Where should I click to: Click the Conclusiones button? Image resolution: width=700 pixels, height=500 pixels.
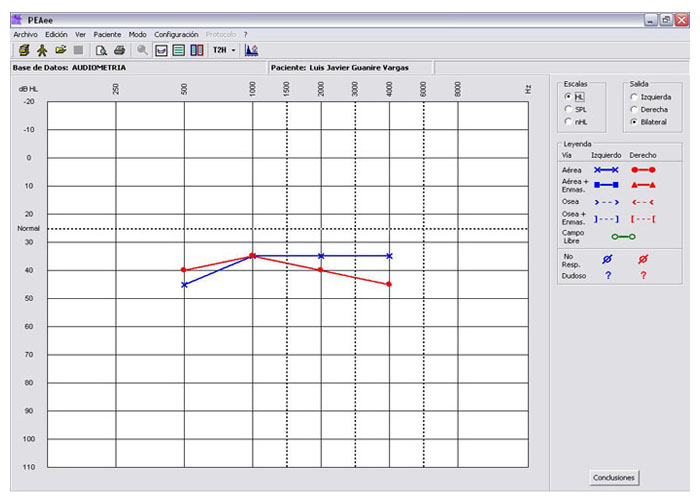point(614,477)
